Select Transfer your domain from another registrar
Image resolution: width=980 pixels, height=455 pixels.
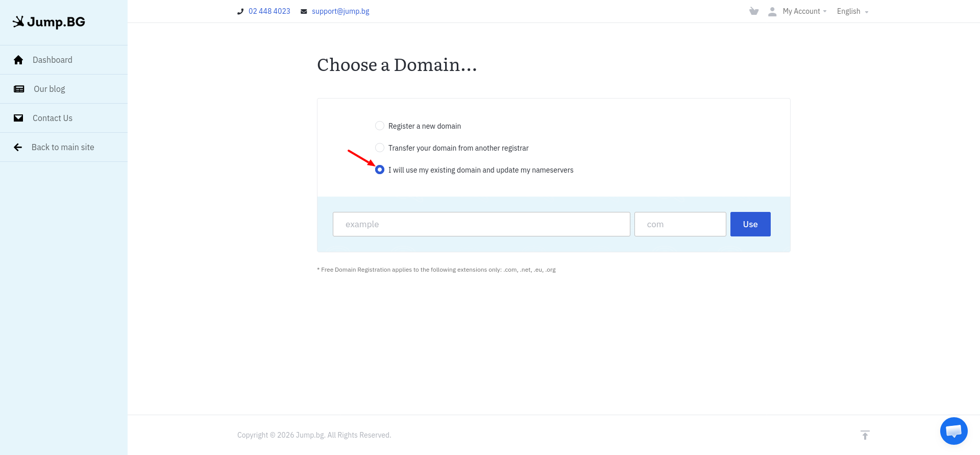380,148
